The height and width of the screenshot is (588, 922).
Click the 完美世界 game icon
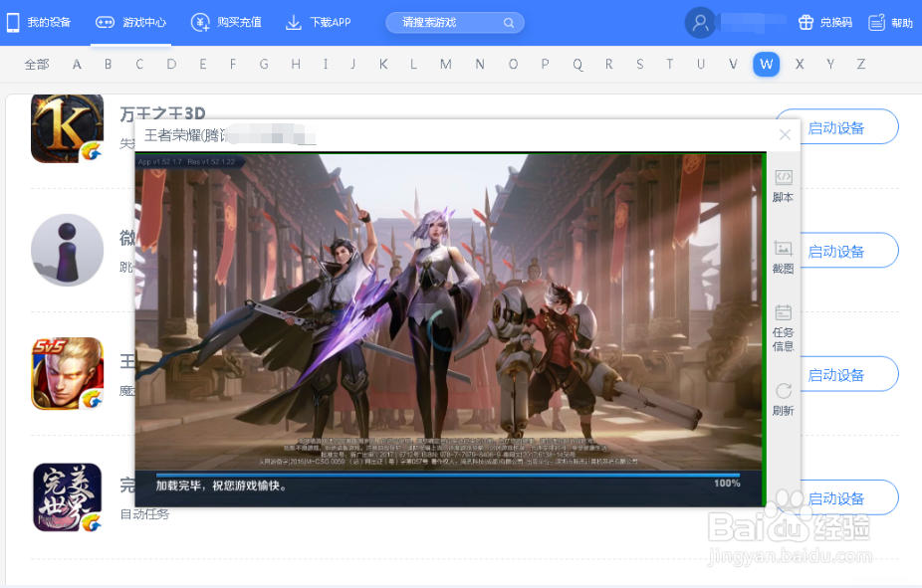(x=67, y=497)
